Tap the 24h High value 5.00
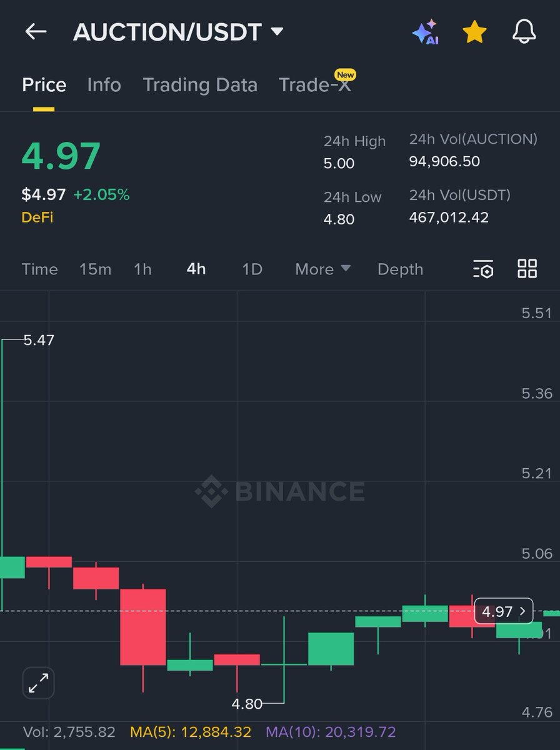The image size is (560, 750). pyautogui.click(x=339, y=164)
